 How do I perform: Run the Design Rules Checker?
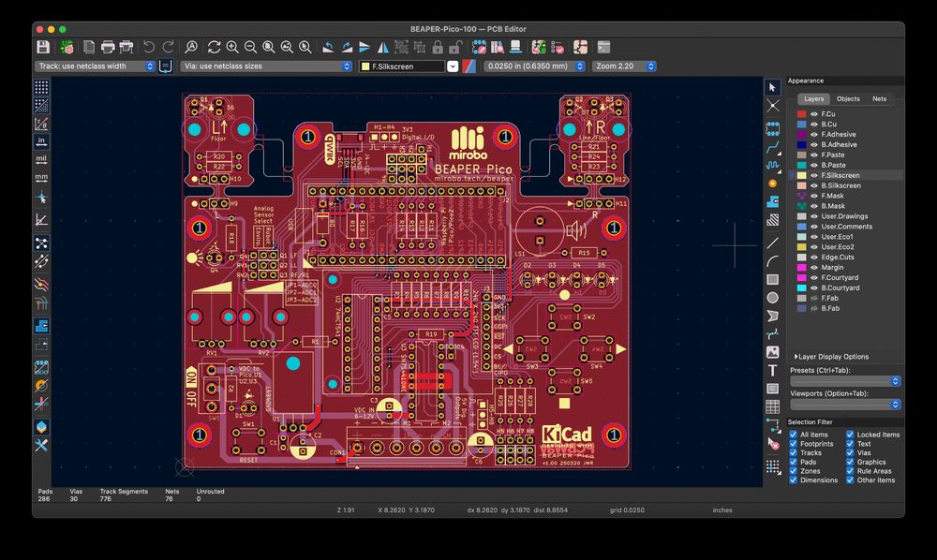click(x=557, y=47)
